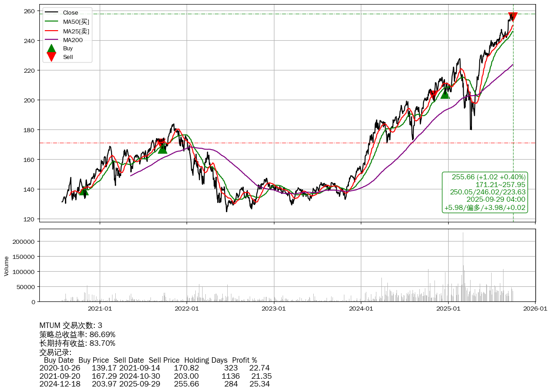Select the MA50[买] legend entry
The width and height of the screenshot is (552, 392).
(x=76, y=21)
